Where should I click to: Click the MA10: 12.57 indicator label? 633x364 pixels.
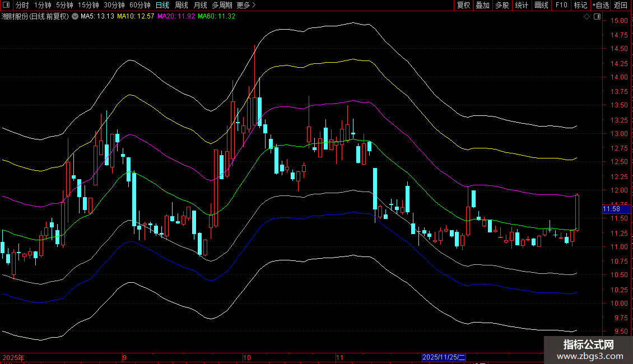[136, 17]
